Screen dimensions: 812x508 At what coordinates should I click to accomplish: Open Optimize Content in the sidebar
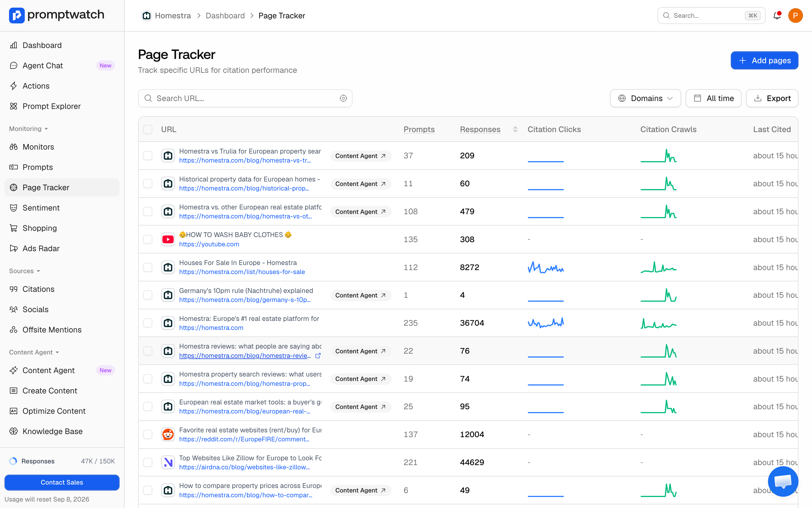(62, 411)
